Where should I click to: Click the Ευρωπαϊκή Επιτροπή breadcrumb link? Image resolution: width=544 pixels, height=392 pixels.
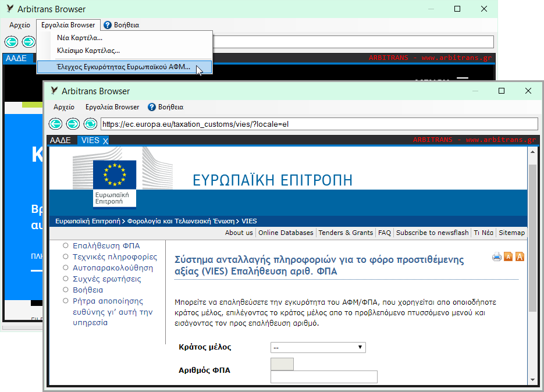pos(88,221)
